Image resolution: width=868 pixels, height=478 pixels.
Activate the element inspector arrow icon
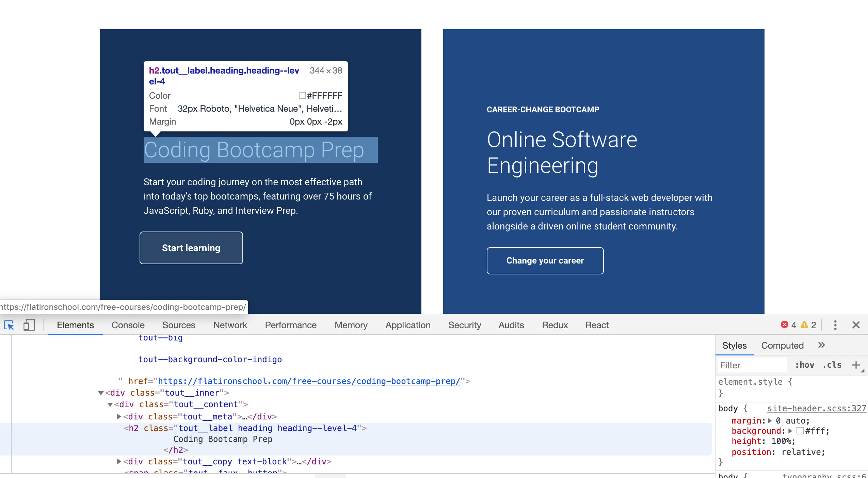(x=9, y=325)
